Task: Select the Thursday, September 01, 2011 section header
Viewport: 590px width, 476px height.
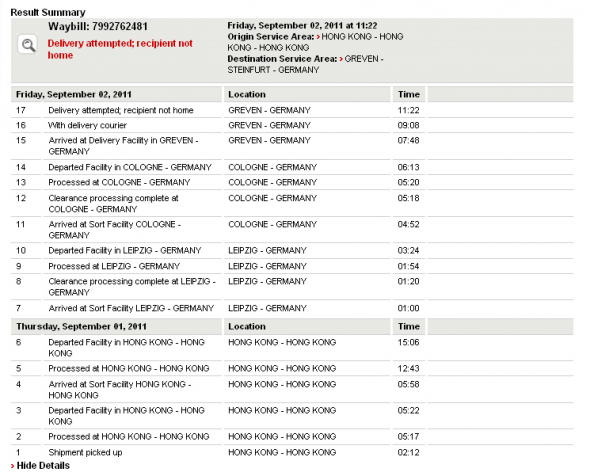Action: (x=81, y=327)
